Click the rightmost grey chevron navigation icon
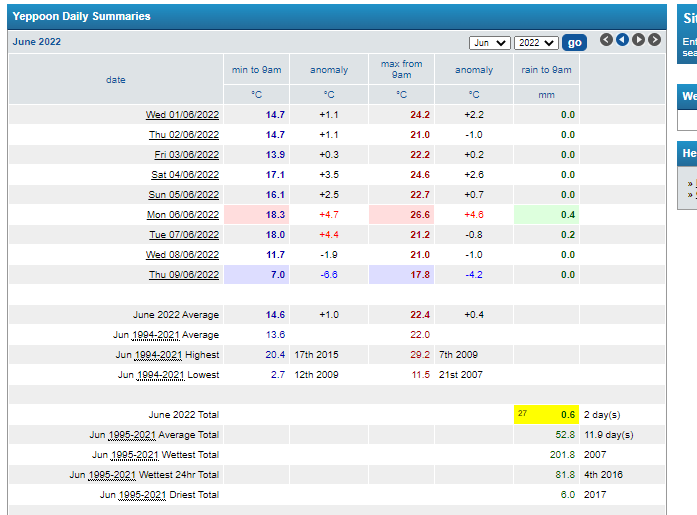This screenshot has height=515, width=697. tap(654, 40)
